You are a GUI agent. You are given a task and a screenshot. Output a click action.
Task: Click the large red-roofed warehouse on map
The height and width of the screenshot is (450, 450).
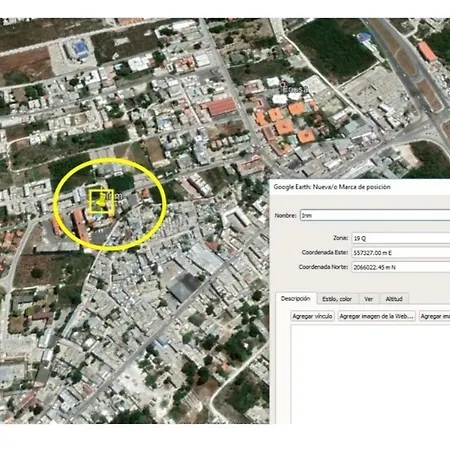click(x=221, y=107)
